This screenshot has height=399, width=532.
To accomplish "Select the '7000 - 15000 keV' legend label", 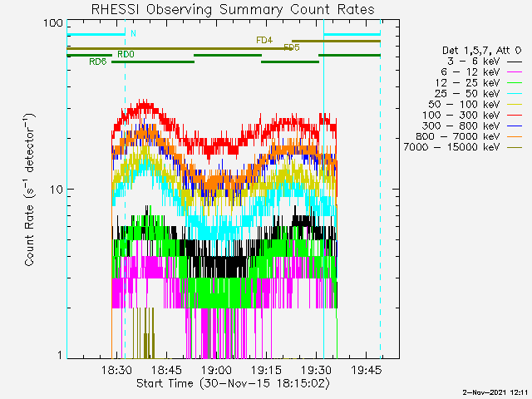I will [451, 147].
